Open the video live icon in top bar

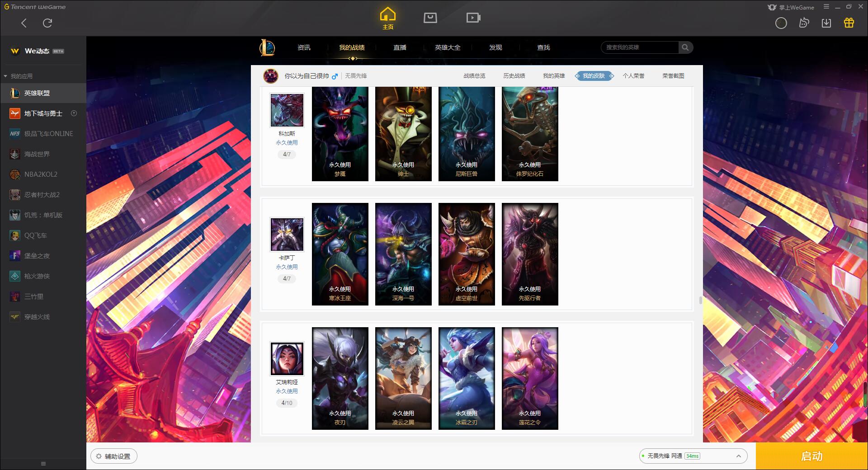pyautogui.click(x=473, y=18)
